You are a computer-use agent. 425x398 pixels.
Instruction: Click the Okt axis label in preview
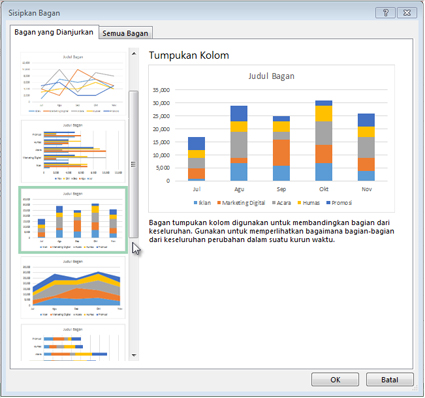(324, 189)
